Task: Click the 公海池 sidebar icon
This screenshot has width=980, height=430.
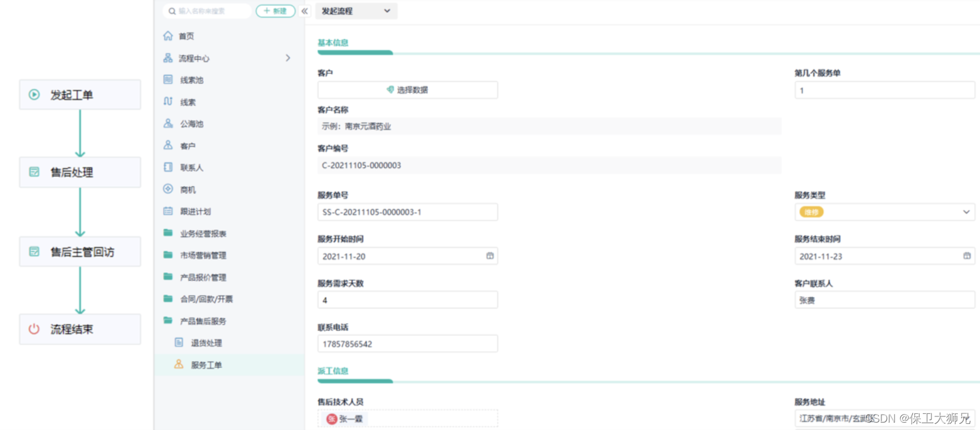Action: click(x=168, y=123)
